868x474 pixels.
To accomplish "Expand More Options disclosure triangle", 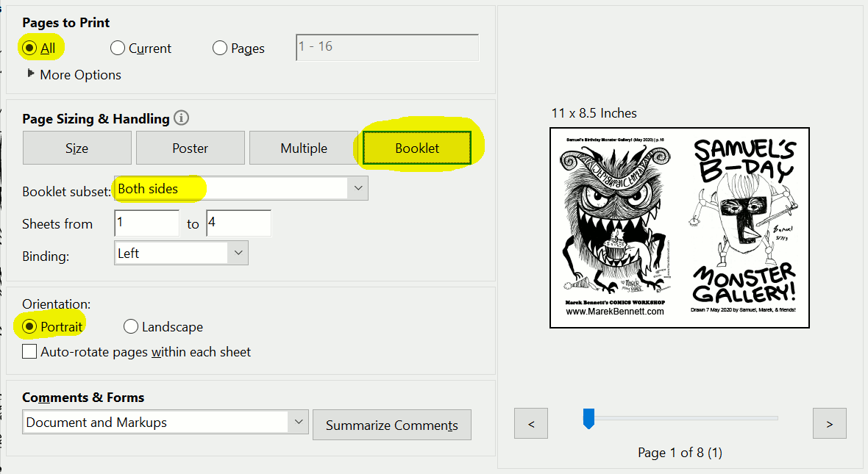I will [31, 74].
